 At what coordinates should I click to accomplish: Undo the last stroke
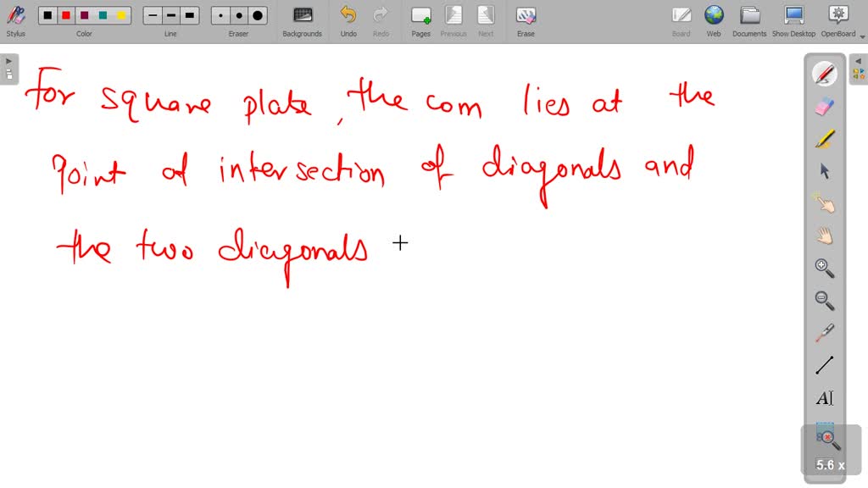(348, 21)
